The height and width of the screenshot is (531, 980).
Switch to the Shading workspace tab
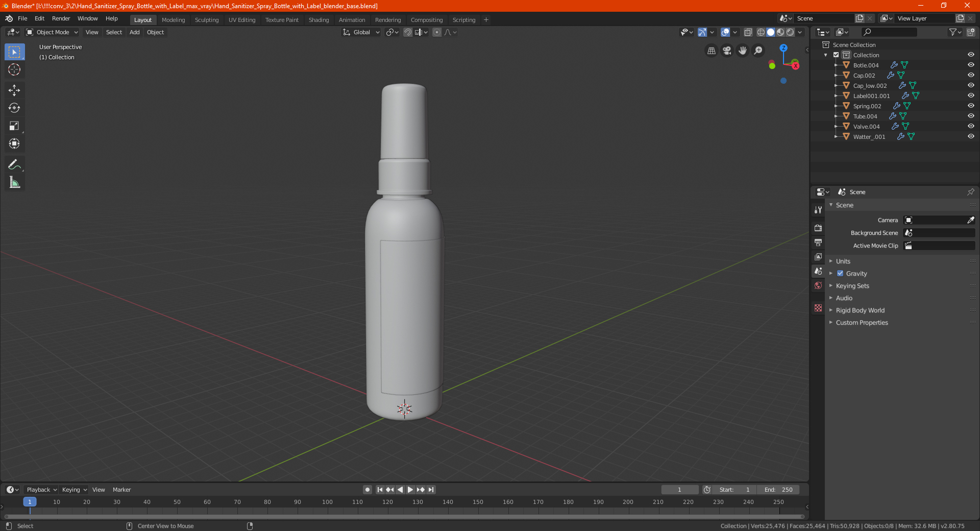pos(318,20)
